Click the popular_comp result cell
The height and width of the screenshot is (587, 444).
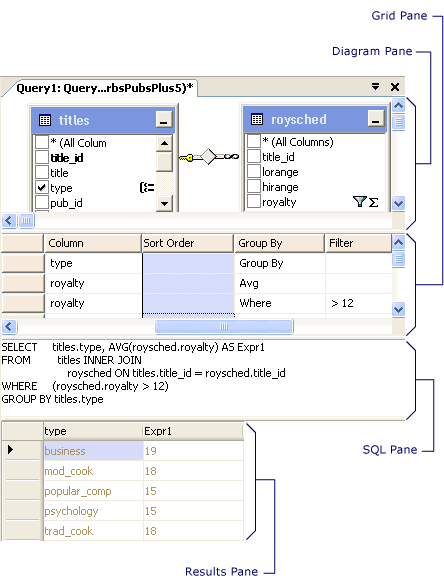(x=94, y=491)
